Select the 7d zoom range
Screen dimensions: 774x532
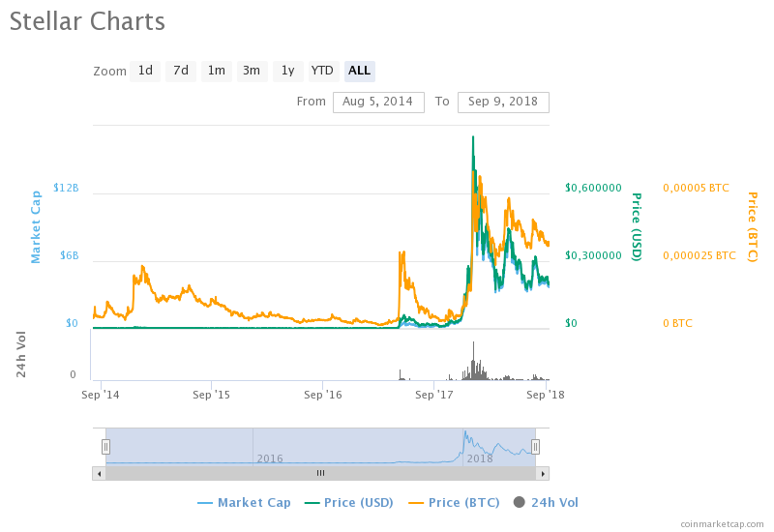coord(181,71)
